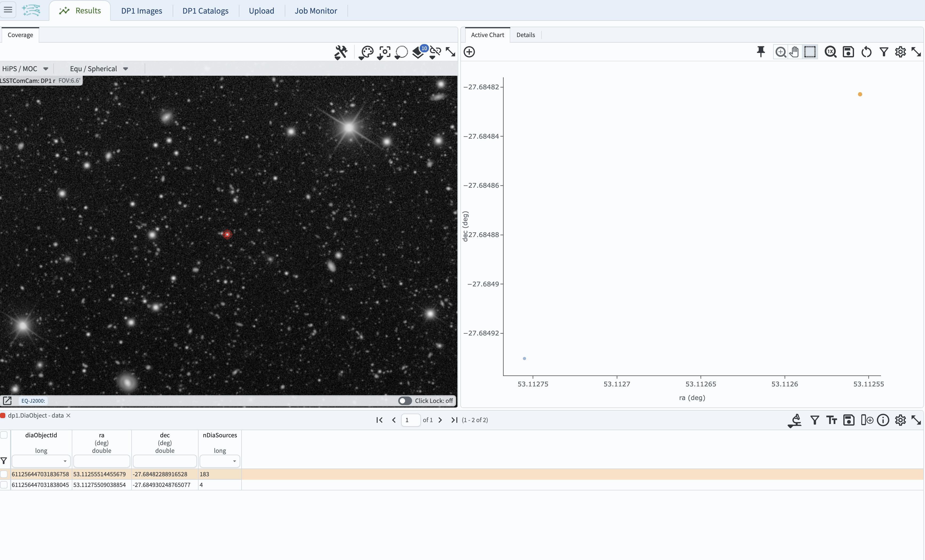Open the color stretch palette menu
Viewport: 925px width, 560px height.
pyautogui.click(x=366, y=52)
